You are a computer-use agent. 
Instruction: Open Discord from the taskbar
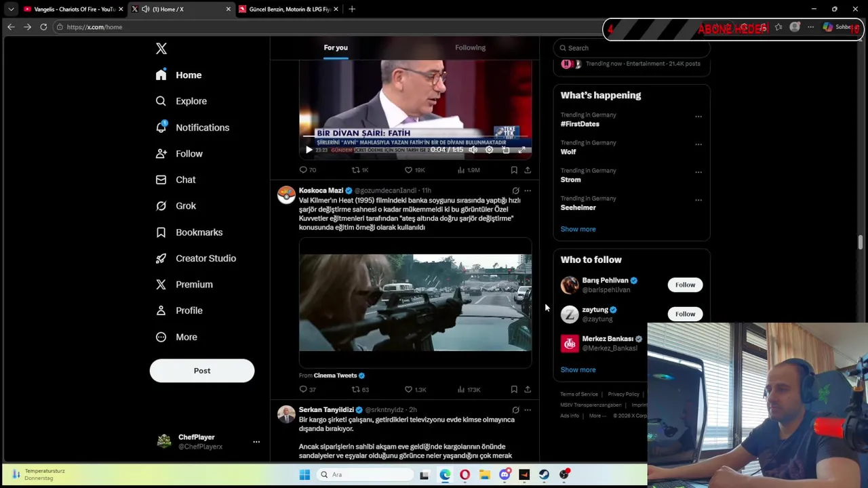click(505, 474)
